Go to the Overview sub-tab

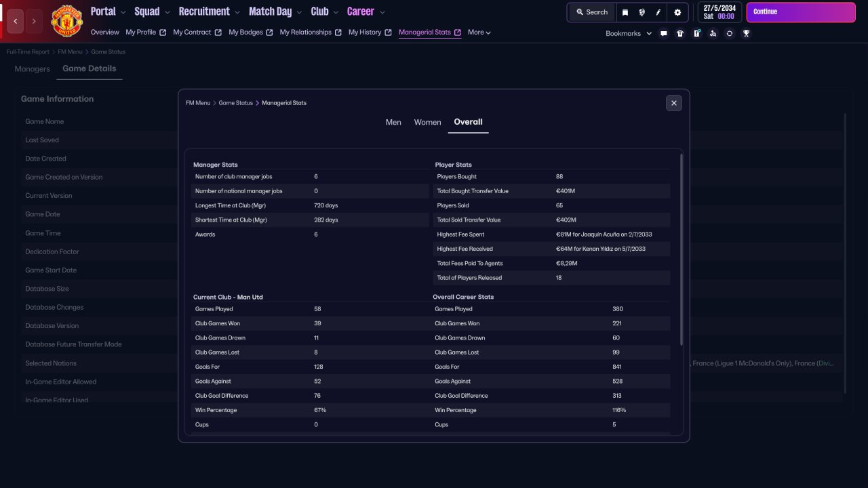pos(104,33)
